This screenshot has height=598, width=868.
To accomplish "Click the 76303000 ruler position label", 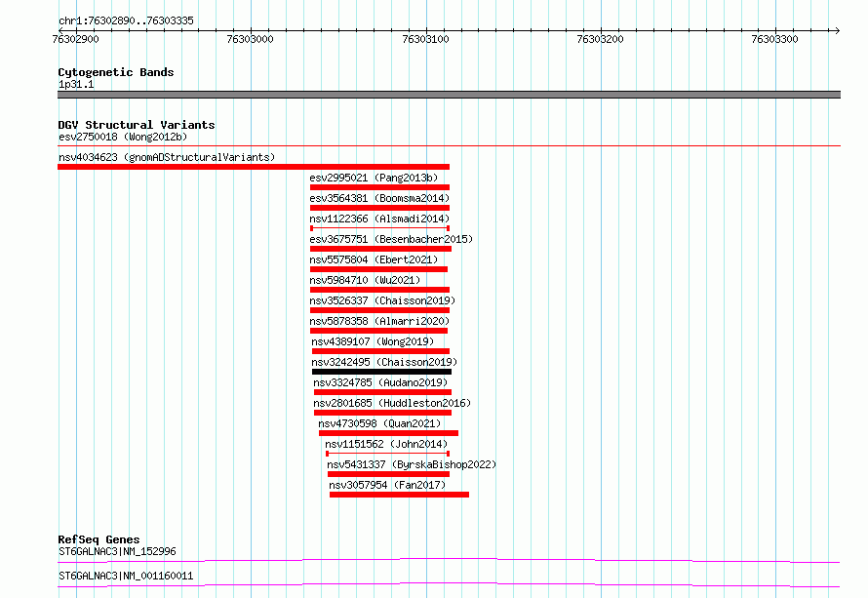I will click(251, 39).
